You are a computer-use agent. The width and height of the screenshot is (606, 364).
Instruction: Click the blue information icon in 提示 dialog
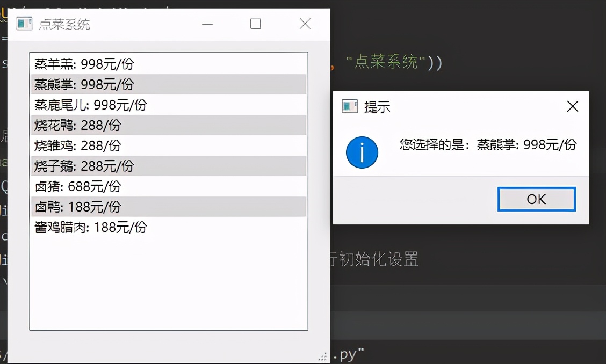tap(362, 152)
